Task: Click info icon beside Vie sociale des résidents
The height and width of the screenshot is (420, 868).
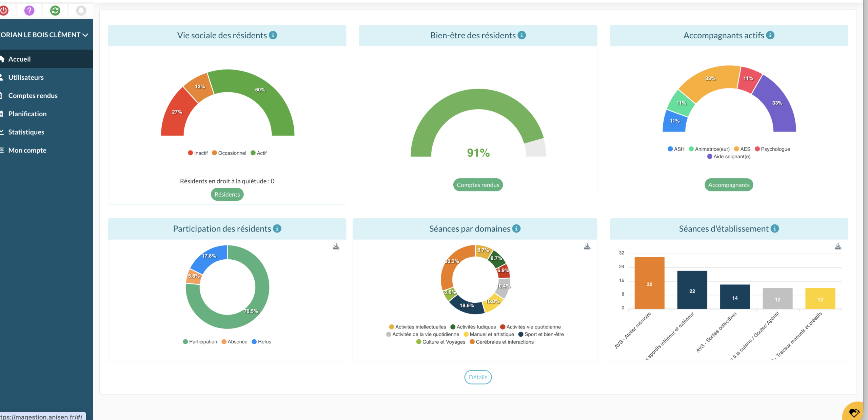Action: (273, 35)
